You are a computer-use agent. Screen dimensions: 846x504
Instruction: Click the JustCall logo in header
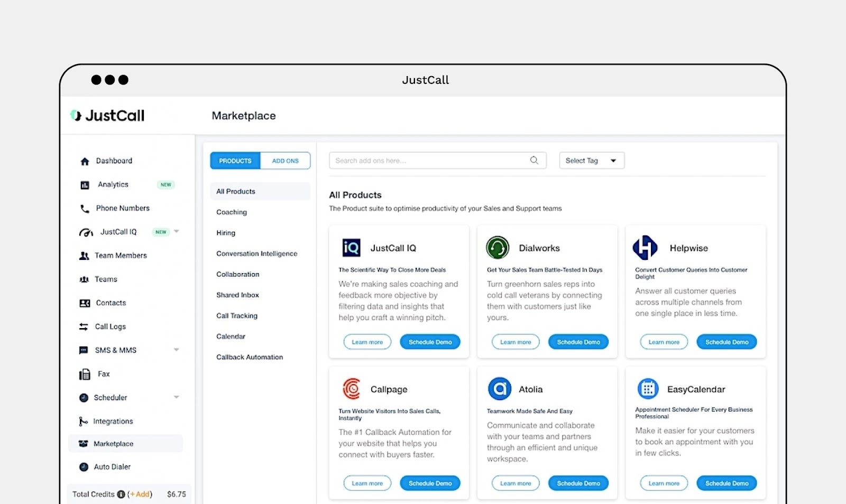tap(107, 116)
